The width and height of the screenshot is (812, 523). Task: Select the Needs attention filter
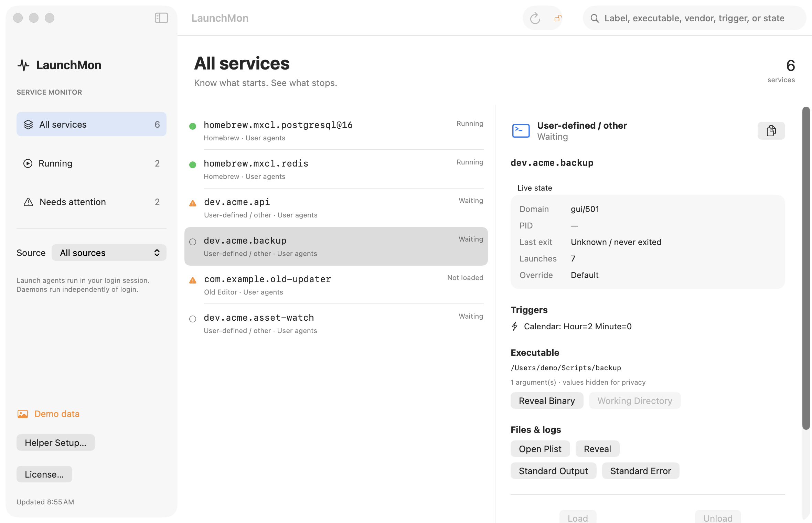92,202
